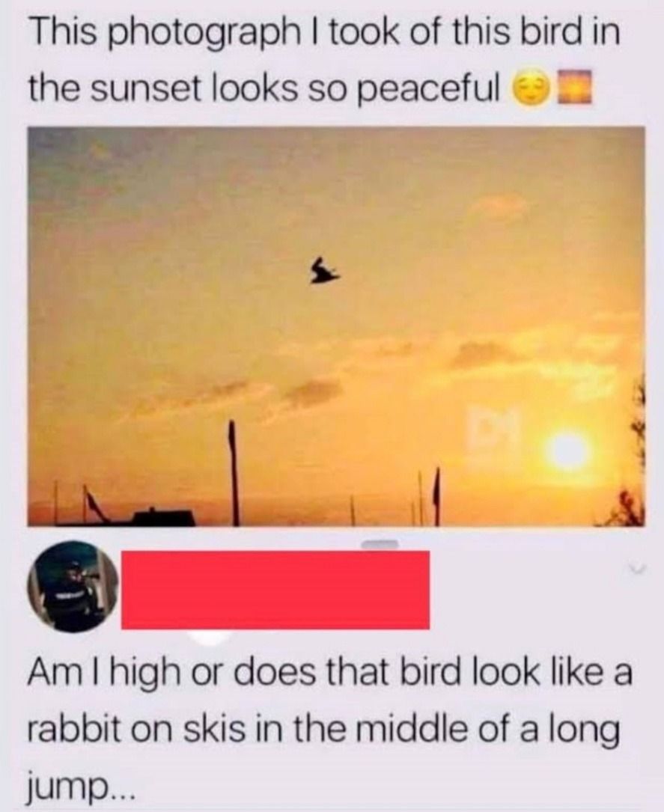Click the bright setting sun in photo
The height and width of the screenshot is (812, 664).
[x=567, y=450]
